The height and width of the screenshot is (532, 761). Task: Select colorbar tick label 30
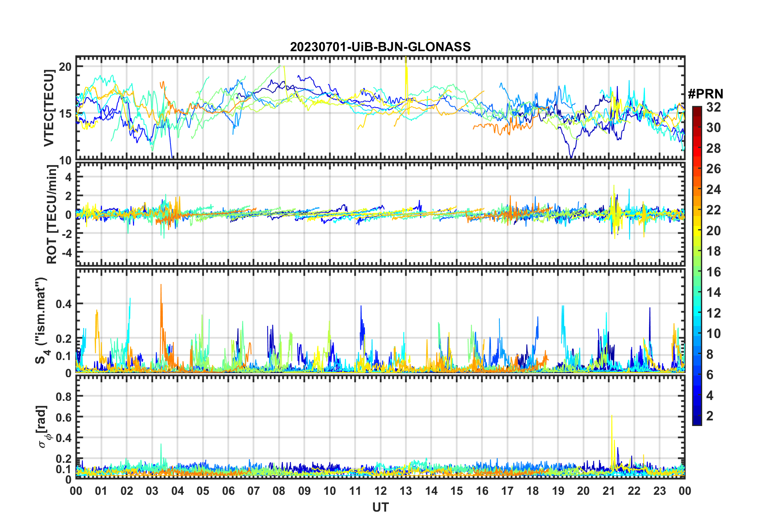coord(713,128)
